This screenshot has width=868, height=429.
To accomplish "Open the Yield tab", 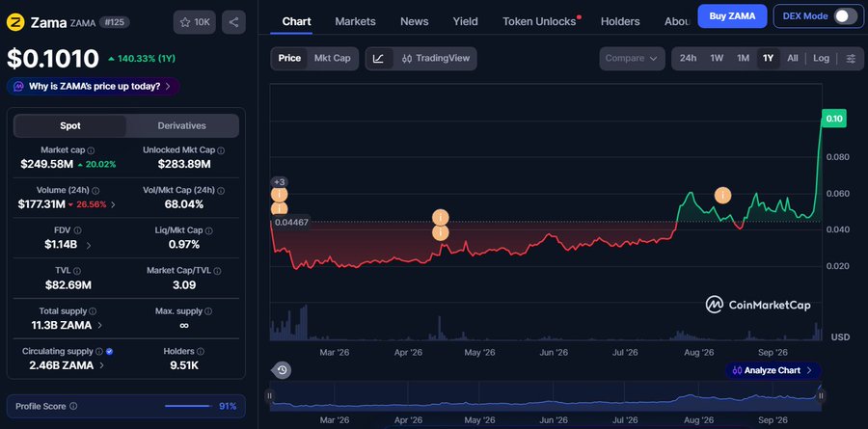I will pyautogui.click(x=466, y=21).
